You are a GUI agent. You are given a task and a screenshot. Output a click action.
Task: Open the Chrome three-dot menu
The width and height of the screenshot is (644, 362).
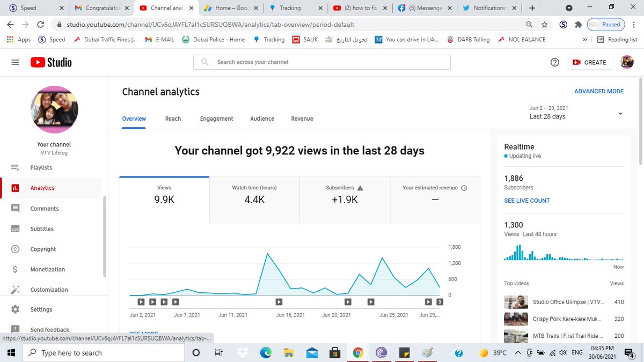[634, 25]
